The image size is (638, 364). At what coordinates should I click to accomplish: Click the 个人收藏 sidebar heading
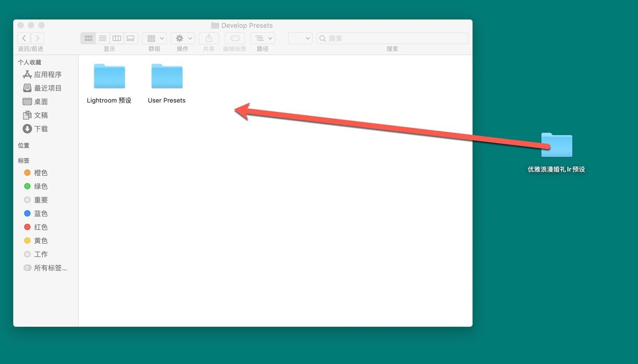[x=29, y=62]
